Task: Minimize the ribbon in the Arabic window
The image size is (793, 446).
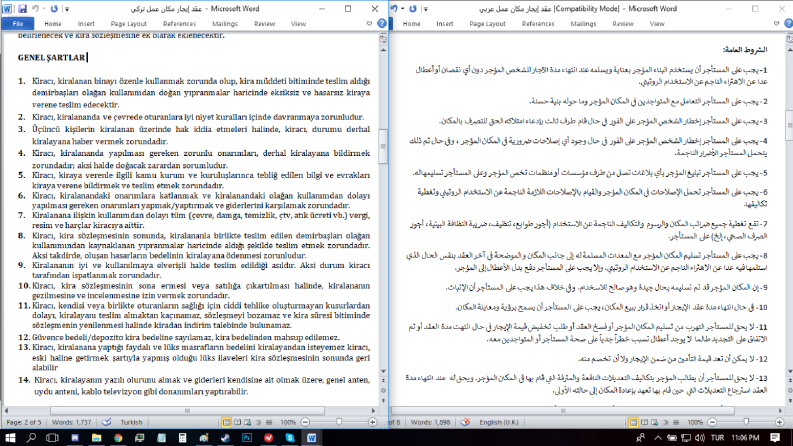Action: pos(776,23)
